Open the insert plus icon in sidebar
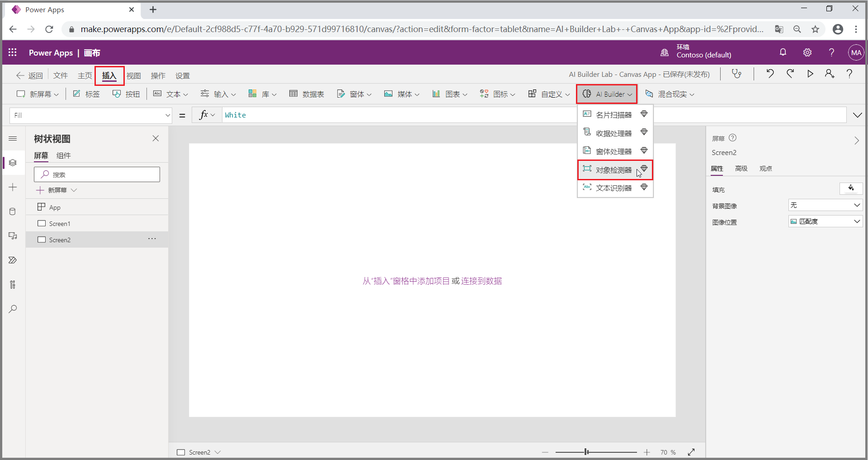Screen dimensions: 868x460 click(13, 187)
